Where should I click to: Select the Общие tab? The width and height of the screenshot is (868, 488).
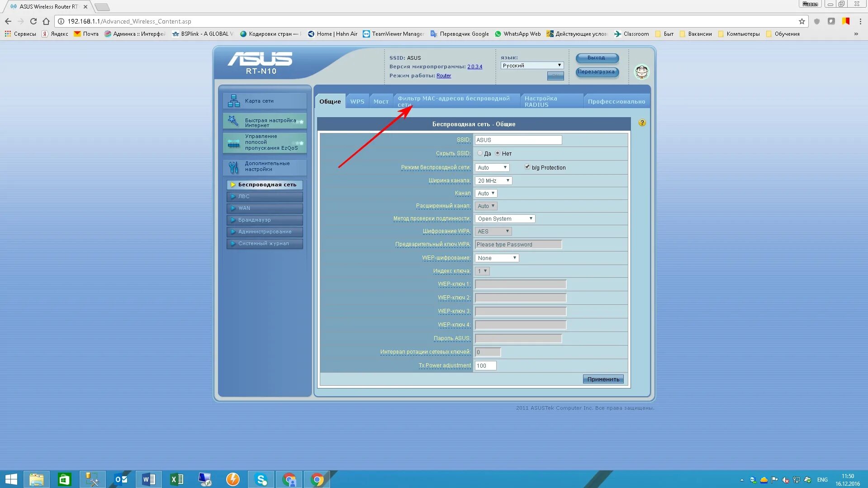coord(330,101)
